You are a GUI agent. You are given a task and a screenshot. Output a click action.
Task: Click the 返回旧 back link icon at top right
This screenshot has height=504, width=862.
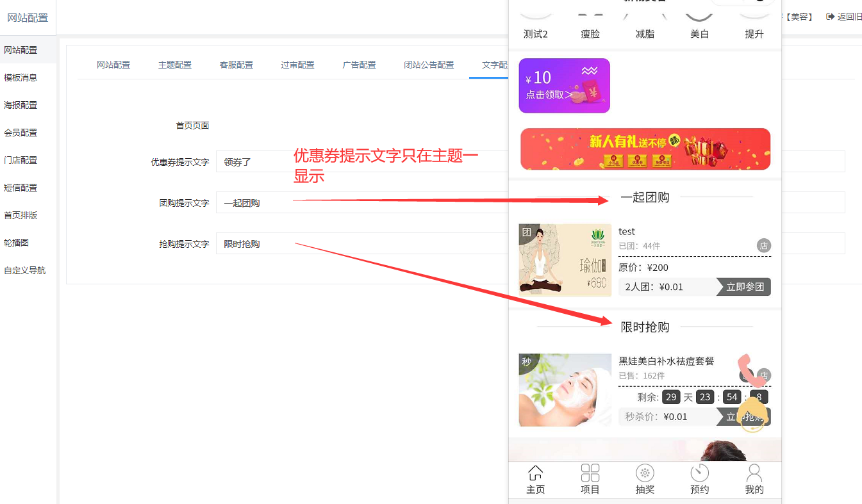[x=831, y=17]
